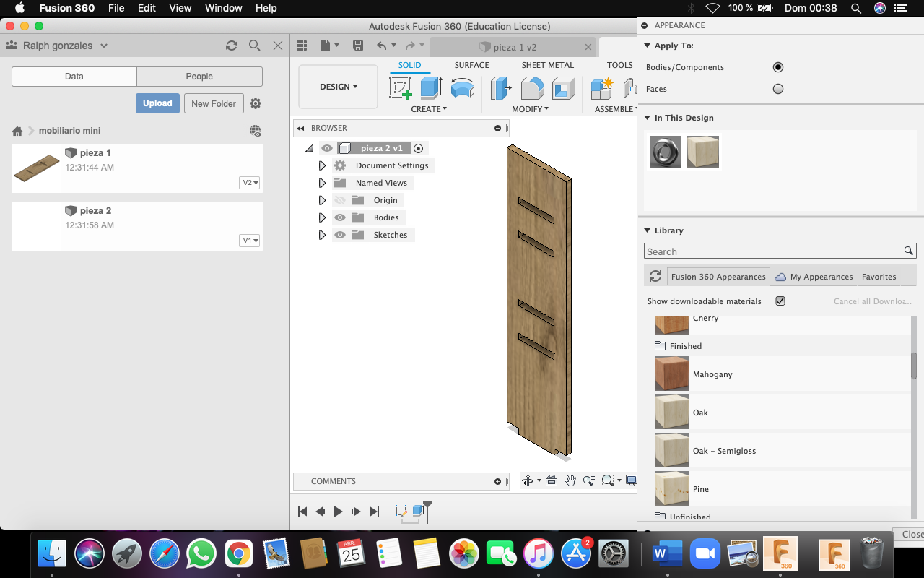This screenshot has height=578, width=924.
Task: Open the DESIGN workspace dropdown
Action: click(x=338, y=87)
